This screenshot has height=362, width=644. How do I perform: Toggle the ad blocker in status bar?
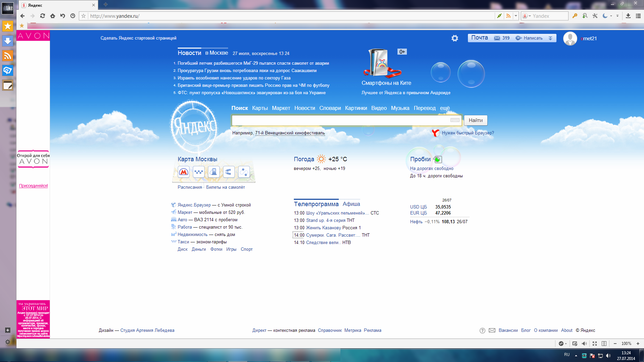pos(575,344)
